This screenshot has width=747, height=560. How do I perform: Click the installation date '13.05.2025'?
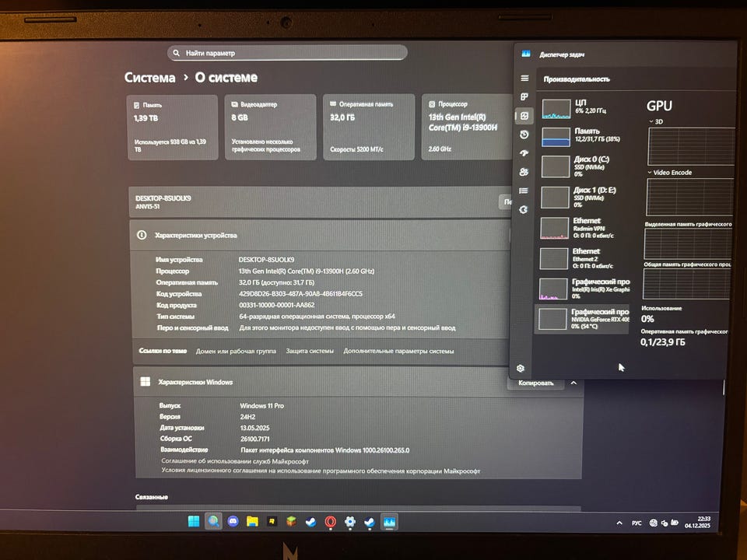[255, 428]
